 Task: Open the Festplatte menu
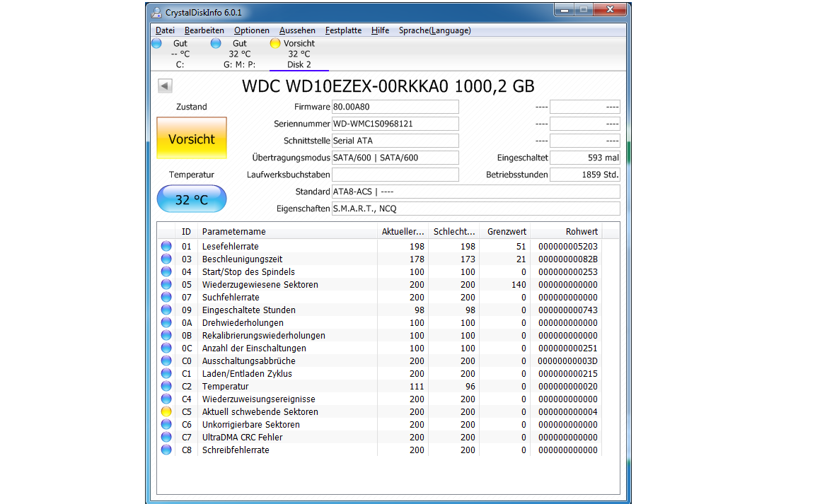pyautogui.click(x=344, y=30)
